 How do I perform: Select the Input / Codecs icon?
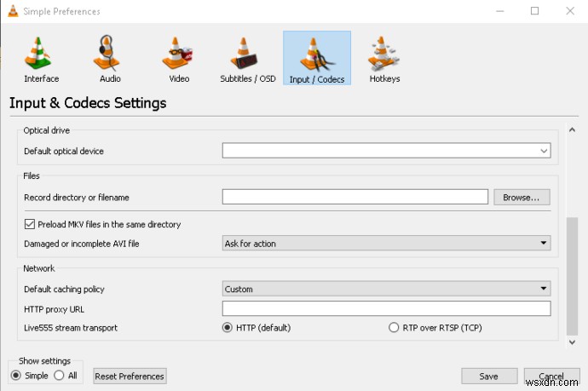(316, 55)
